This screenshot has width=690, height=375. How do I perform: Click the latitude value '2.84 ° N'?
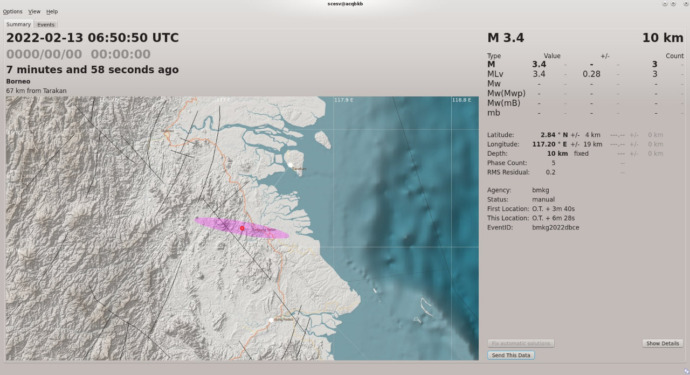554,135
